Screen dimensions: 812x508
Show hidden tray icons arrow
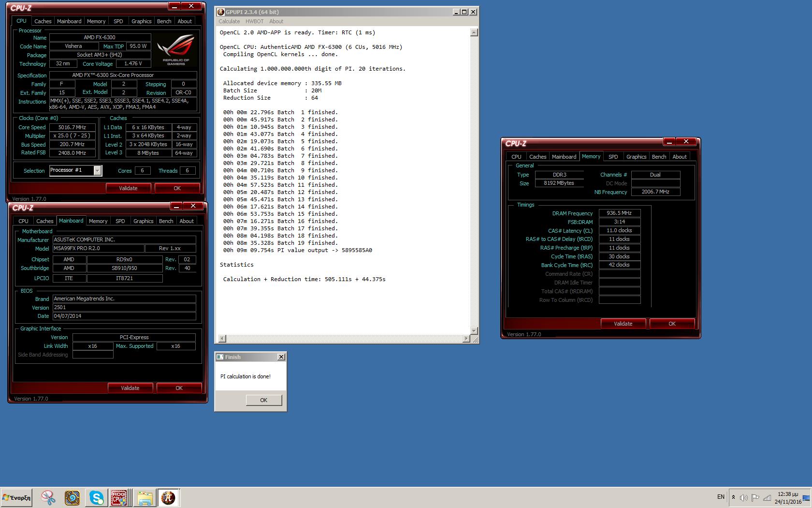(733, 497)
